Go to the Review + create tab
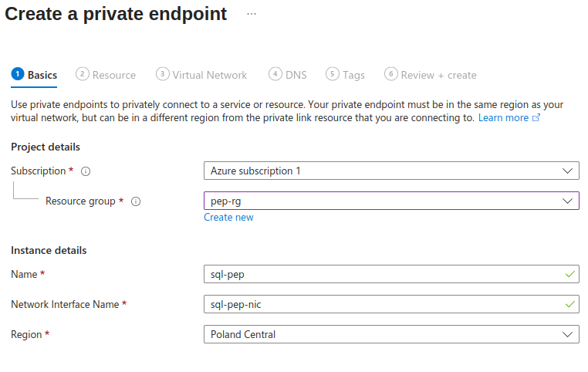This screenshot has width=588, height=372. coord(438,75)
